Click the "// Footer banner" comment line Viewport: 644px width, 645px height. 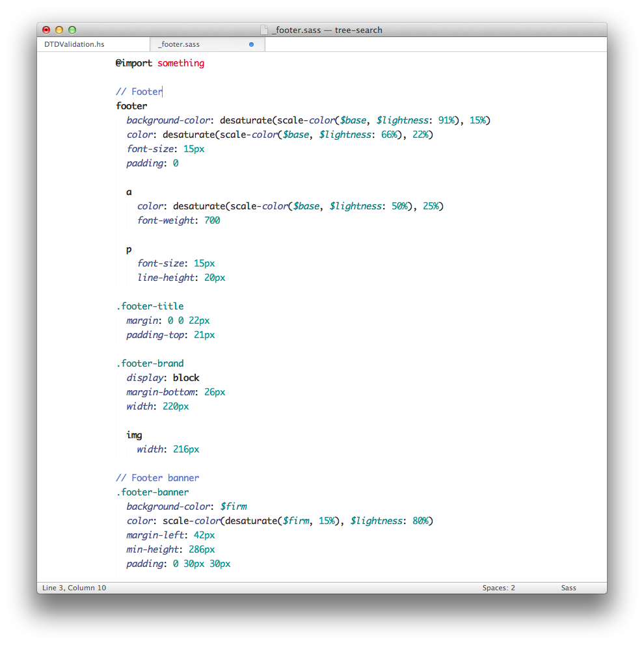(157, 478)
